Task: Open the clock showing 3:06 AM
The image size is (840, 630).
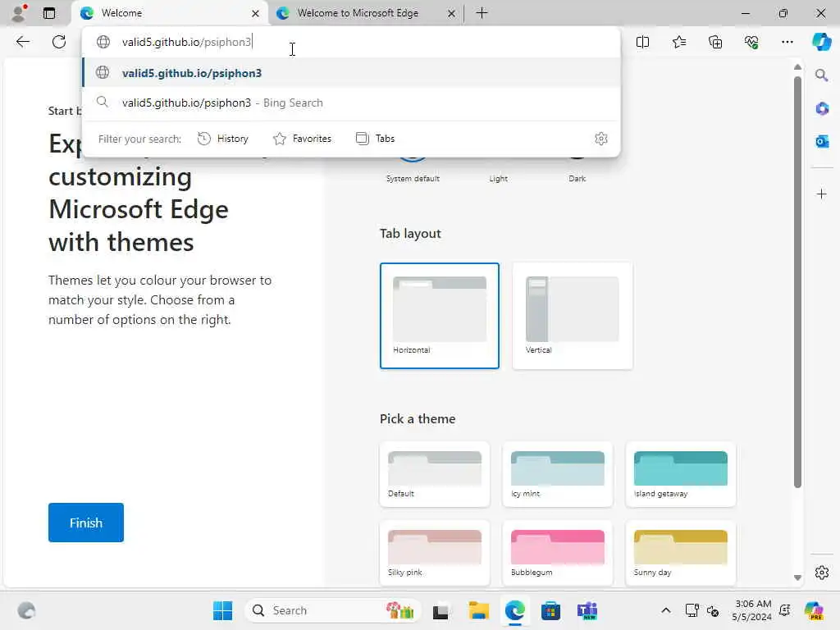Action: (752, 610)
